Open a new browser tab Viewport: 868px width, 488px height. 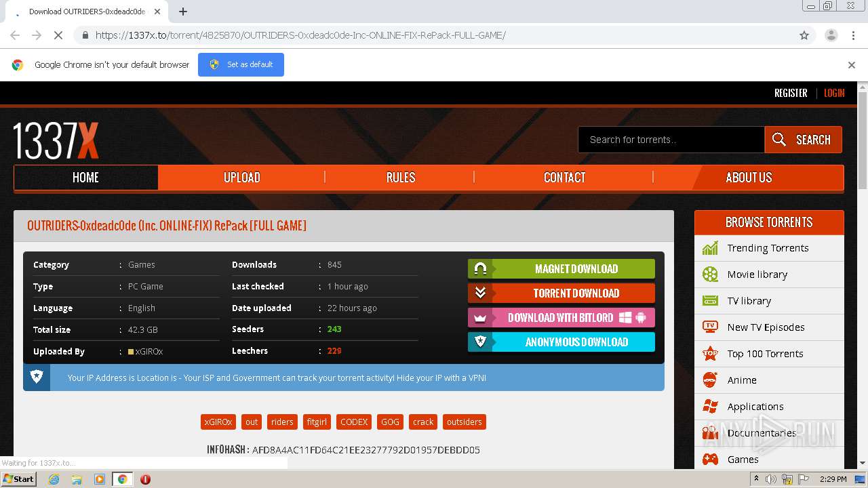pos(182,12)
